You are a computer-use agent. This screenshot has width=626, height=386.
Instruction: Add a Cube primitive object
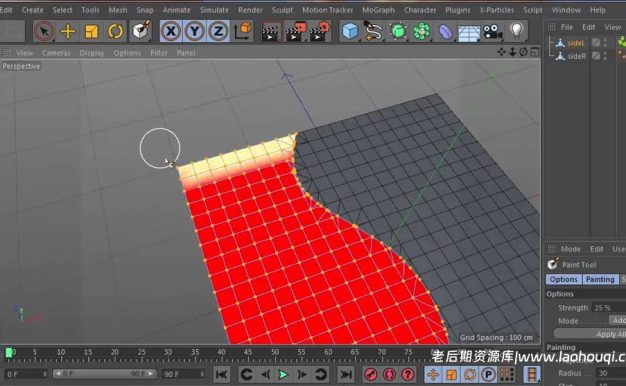coord(350,31)
